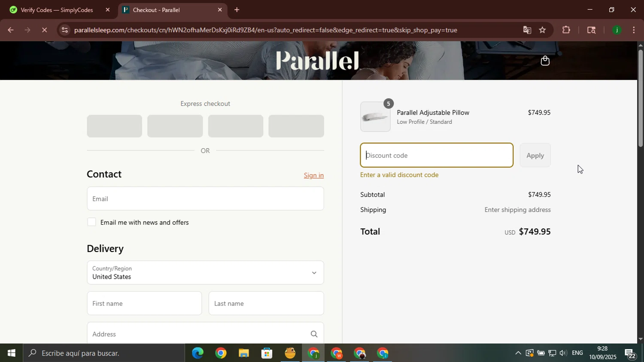Click the Apply discount button
The height and width of the screenshot is (362, 644).
click(535, 155)
